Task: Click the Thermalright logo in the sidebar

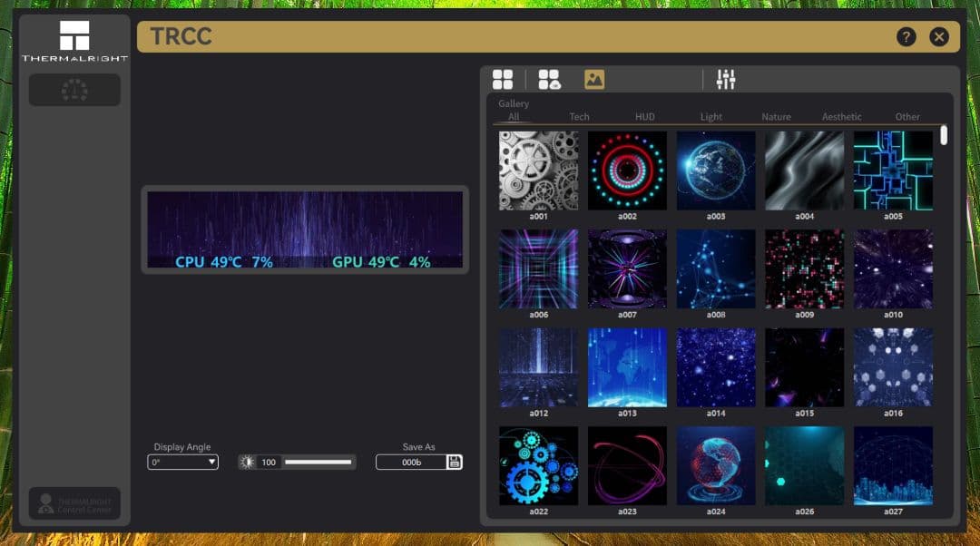Action: point(74,34)
